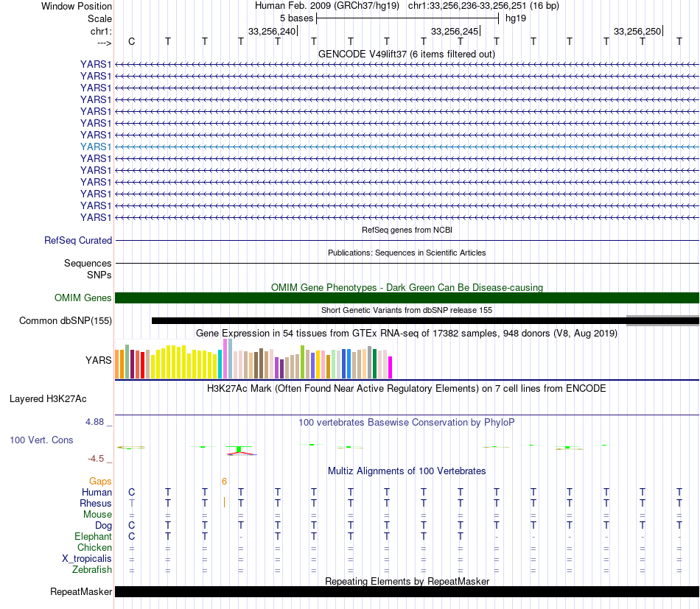Click the C base in the Dog row

point(131,526)
